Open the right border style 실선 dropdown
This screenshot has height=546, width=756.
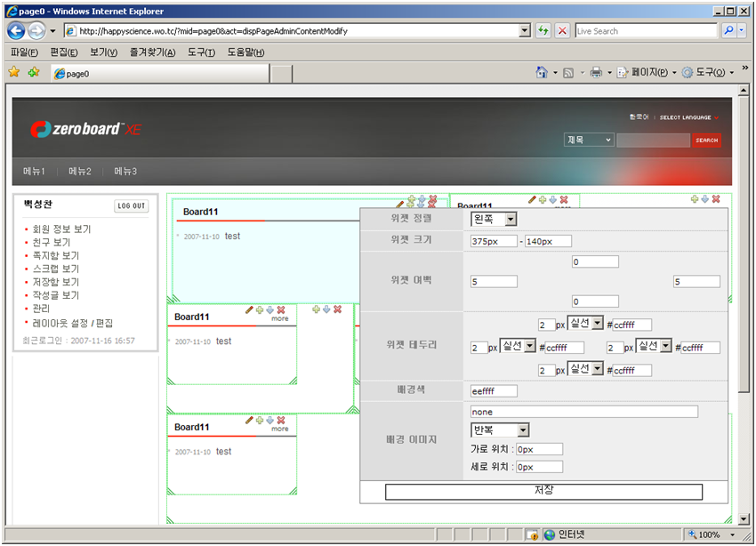pyautogui.click(x=654, y=346)
